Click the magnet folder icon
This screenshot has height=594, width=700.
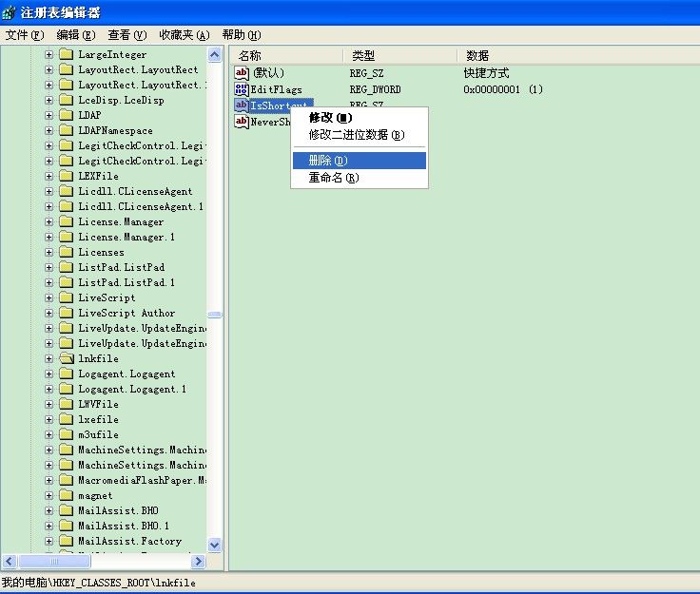point(66,495)
